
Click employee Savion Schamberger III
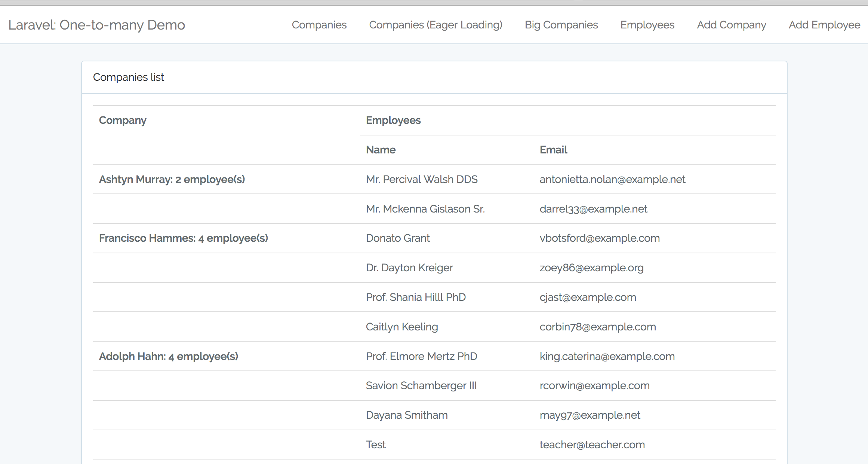click(x=421, y=385)
